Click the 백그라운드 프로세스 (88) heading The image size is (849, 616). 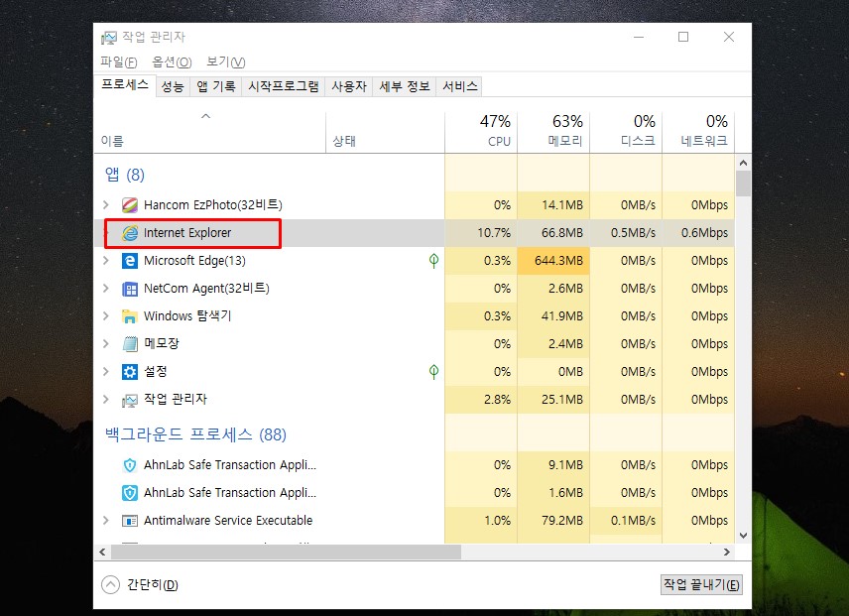[195, 434]
